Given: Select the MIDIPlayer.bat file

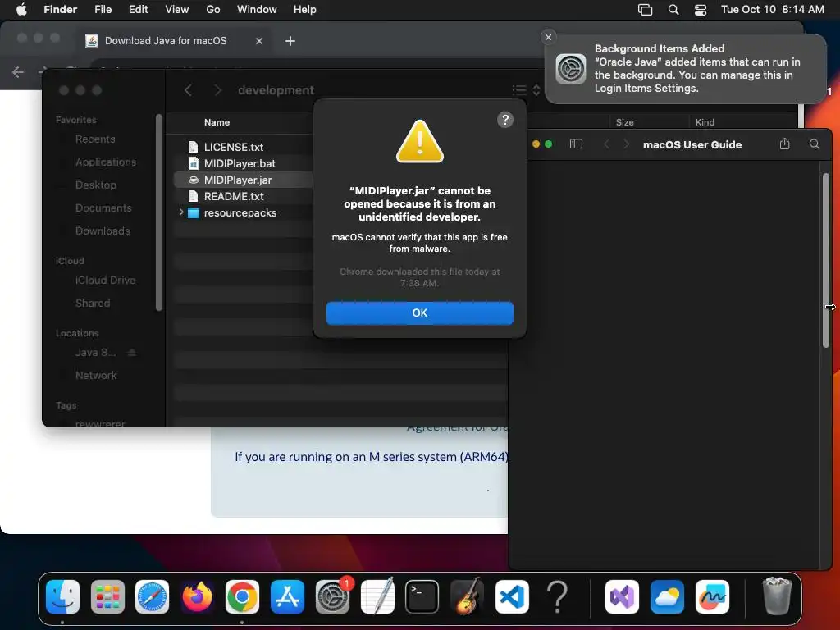Looking at the screenshot, I should (x=240, y=163).
